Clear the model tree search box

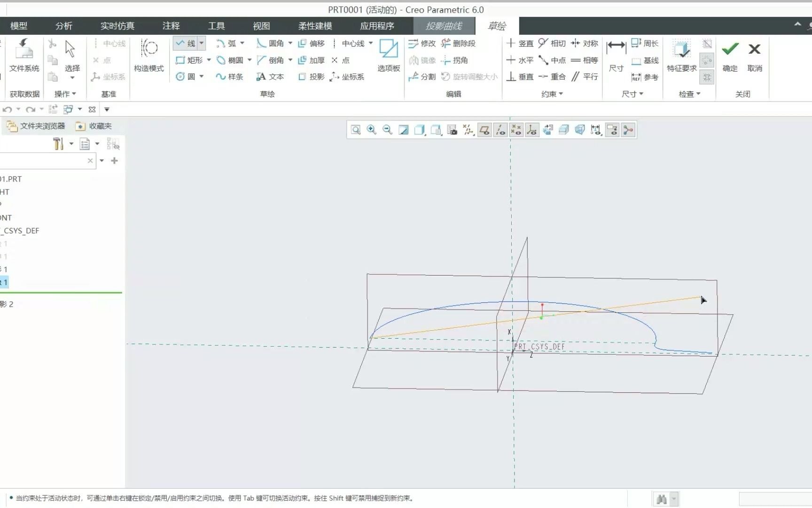(90, 161)
